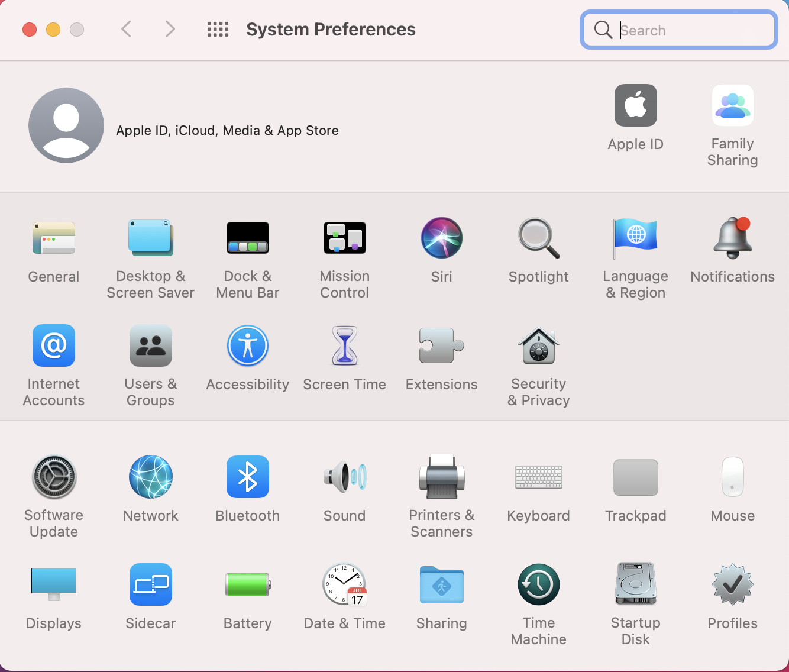Click the Mission Control icon
Screen dimensions: 789x672
(344, 238)
